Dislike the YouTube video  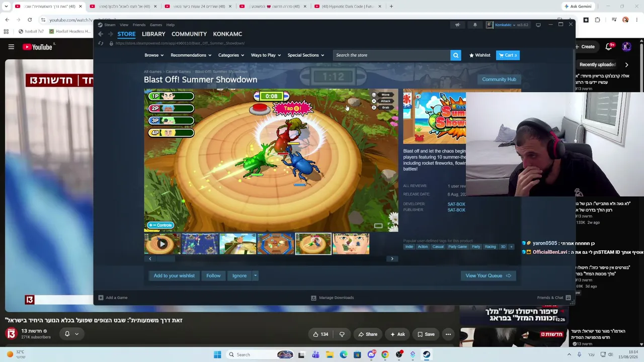342,334
